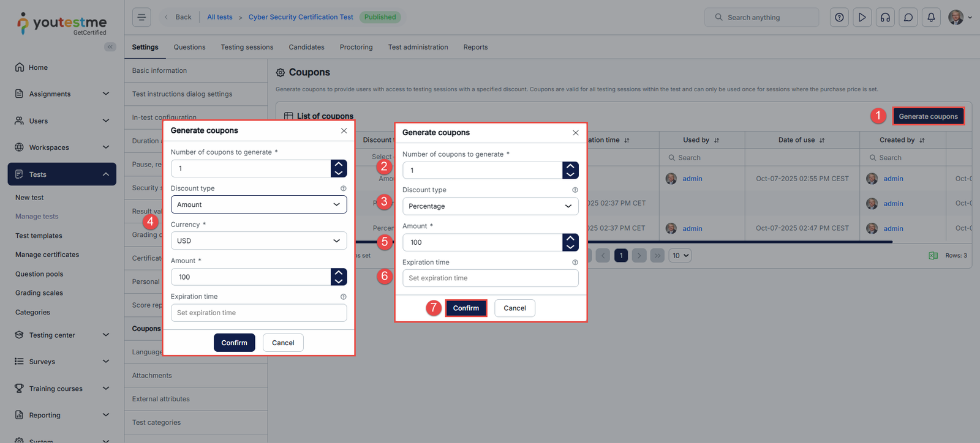Confirm in the Percentage coupon dialog
The height and width of the screenshot is (443, 980).
[x=466, y=308]
